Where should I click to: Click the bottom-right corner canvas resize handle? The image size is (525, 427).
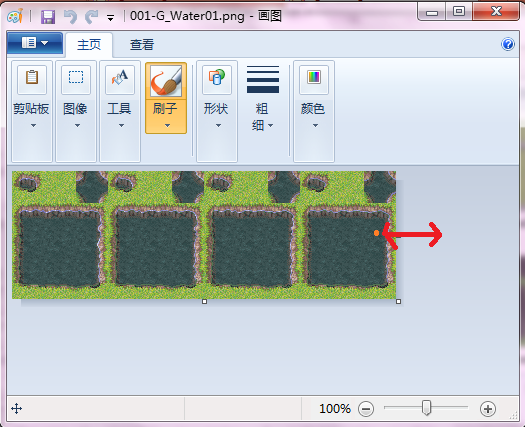[398, 302]
